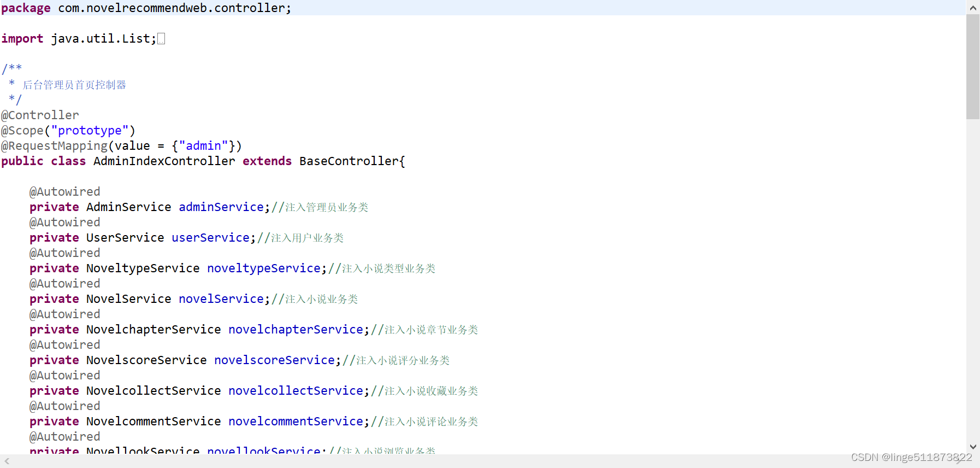This screenshot has height=468, width=980.
Task: Click the "admin" string in @RequestMapping
Action: point(203,146)
